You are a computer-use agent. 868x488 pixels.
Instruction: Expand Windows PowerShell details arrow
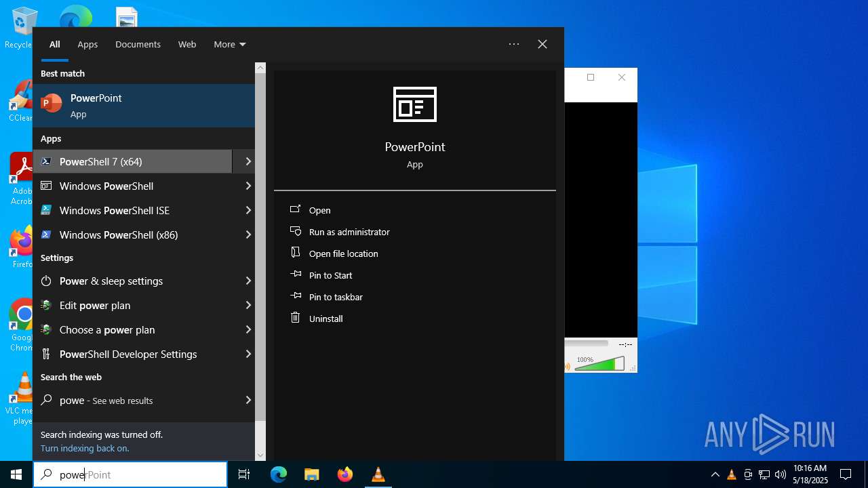click(x=248, y=186)
